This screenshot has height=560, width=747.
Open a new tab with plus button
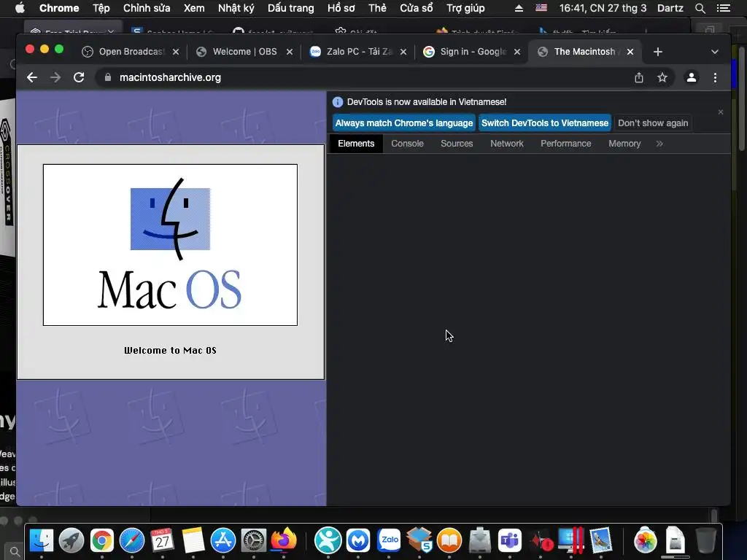click(x=658, y=52)
